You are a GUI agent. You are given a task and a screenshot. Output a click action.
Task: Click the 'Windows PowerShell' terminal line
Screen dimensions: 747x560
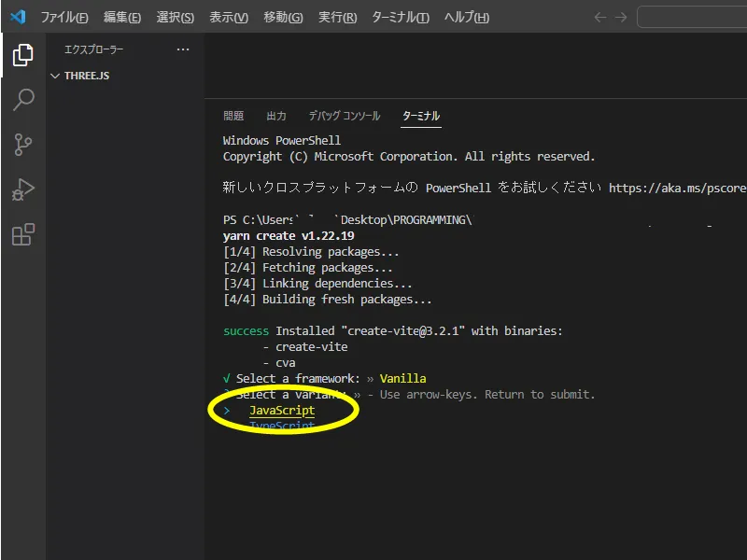[282, 141]
